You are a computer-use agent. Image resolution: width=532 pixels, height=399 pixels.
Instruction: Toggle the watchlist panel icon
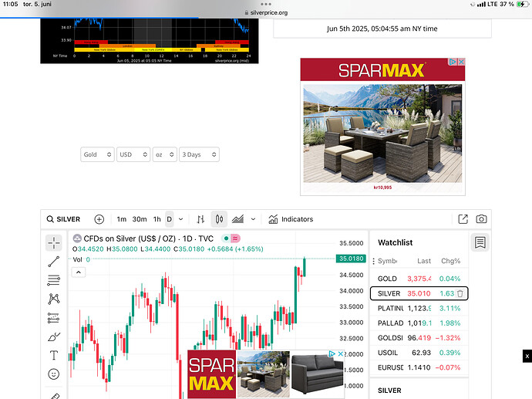(480, 242)
